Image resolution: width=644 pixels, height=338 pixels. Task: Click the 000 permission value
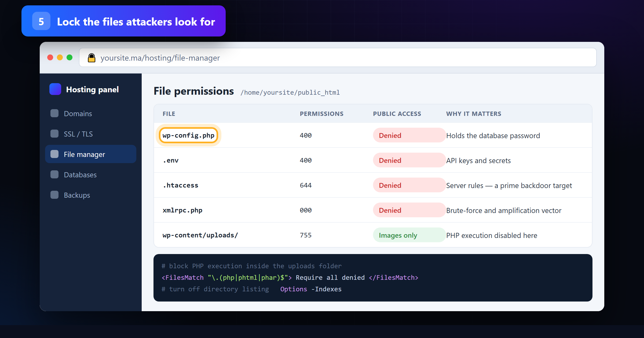coord(306,210)
